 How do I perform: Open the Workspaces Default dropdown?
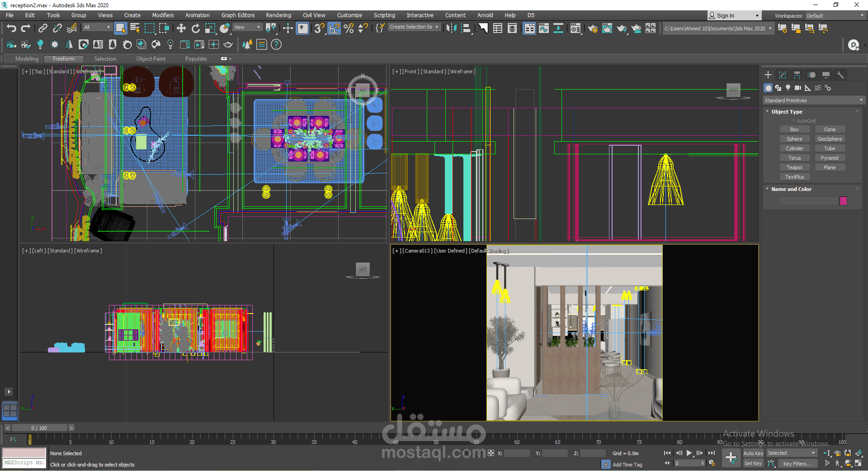pos(835,16)
